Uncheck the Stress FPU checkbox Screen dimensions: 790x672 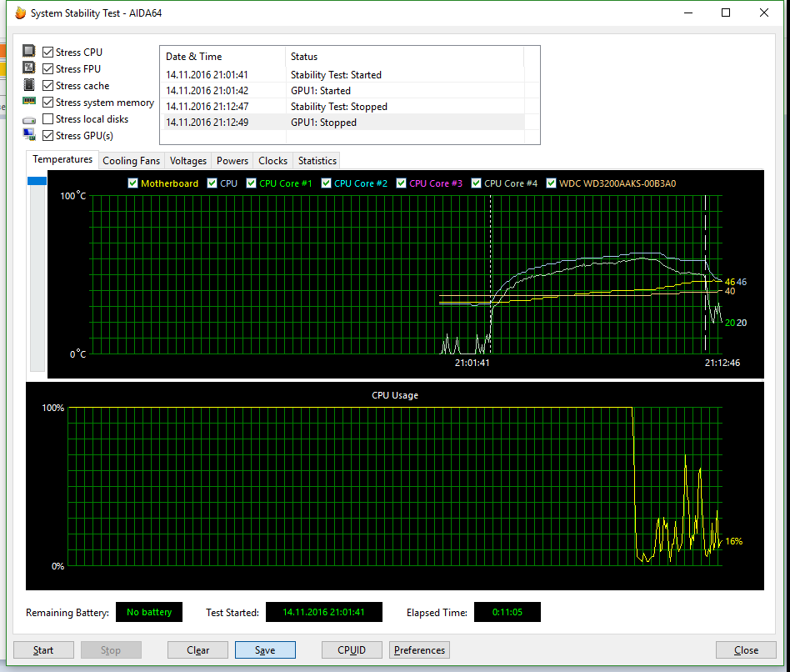(47, 68)
